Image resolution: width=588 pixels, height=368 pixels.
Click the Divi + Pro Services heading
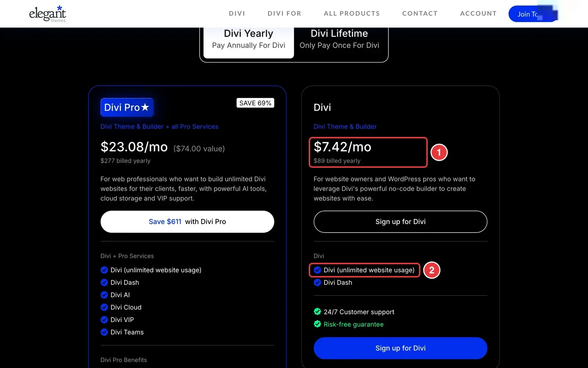[127, 256]
